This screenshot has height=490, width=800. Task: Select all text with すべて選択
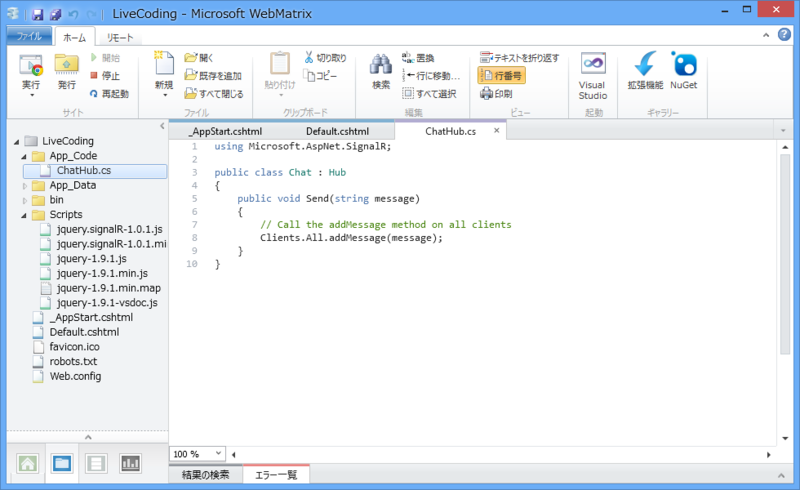point(429,94)
